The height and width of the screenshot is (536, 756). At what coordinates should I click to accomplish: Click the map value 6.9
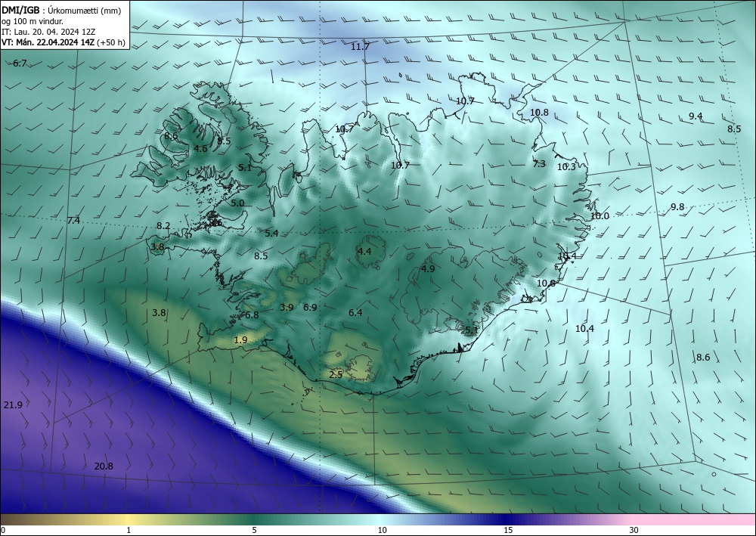point(310,307)
